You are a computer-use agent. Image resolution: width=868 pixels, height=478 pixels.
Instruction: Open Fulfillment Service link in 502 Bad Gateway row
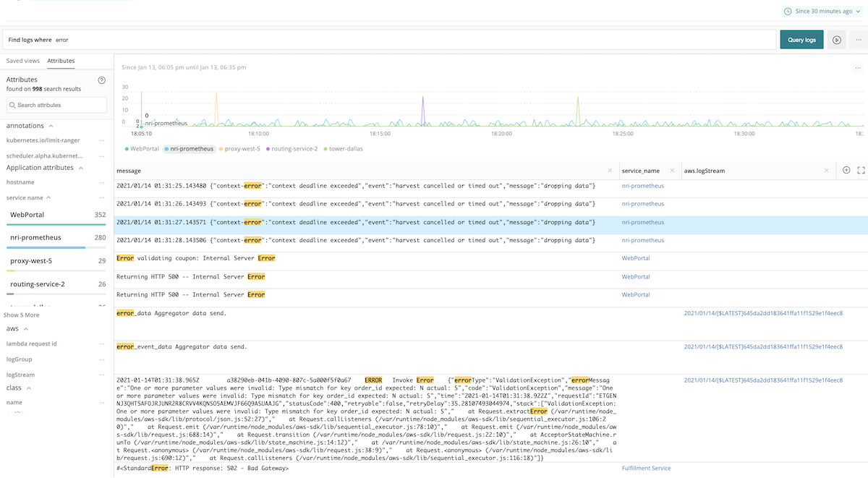(x=646, y=469)
